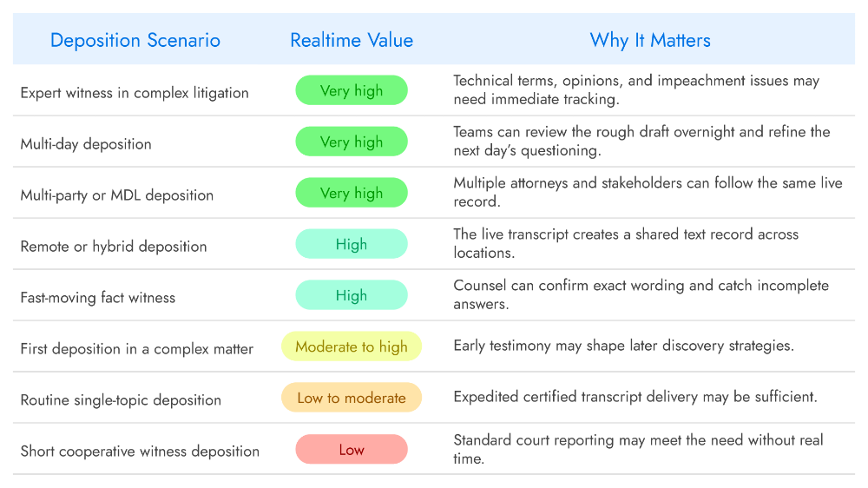Click Remote or hybrid deposition scenario text
868x488 pixels.
(114, 247)
